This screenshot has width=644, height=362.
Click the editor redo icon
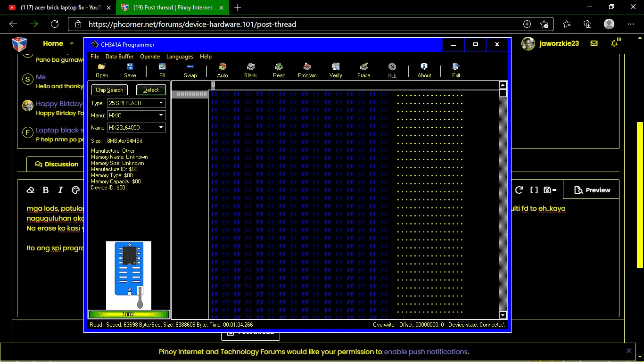pyautogui.click(x=519, y=190)
